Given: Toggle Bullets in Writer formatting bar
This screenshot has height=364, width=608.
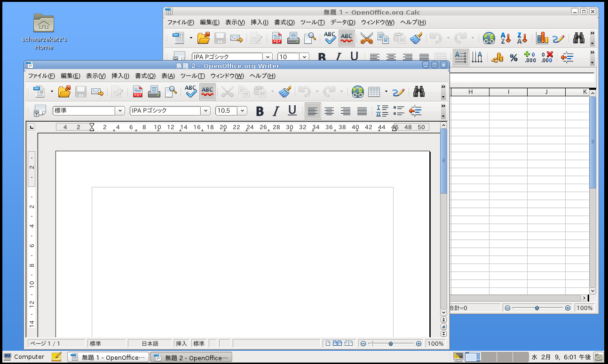Looking at the screenshot, I should point(398,111).
